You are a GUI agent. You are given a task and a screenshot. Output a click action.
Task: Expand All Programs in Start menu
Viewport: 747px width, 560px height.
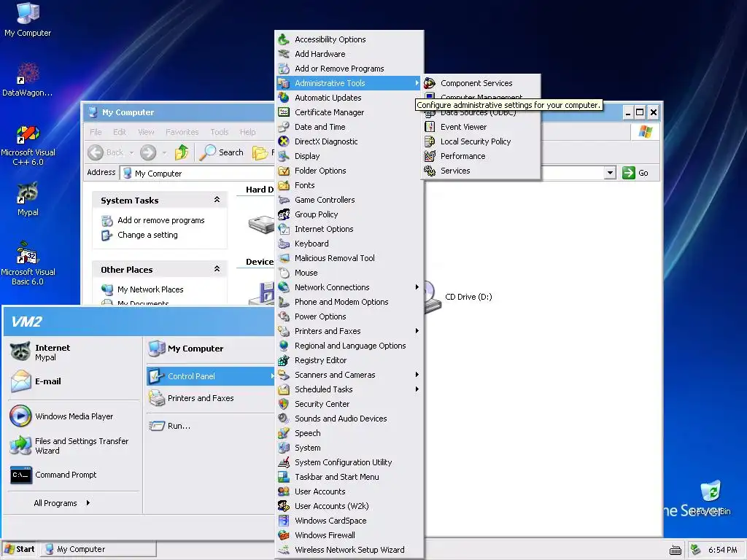point(61,503)
